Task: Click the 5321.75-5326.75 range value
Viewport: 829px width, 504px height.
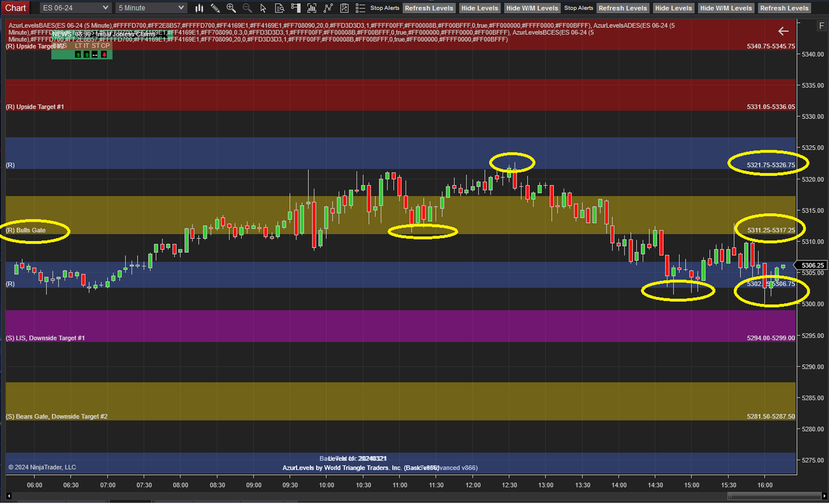Action: (x=771, y=165)
